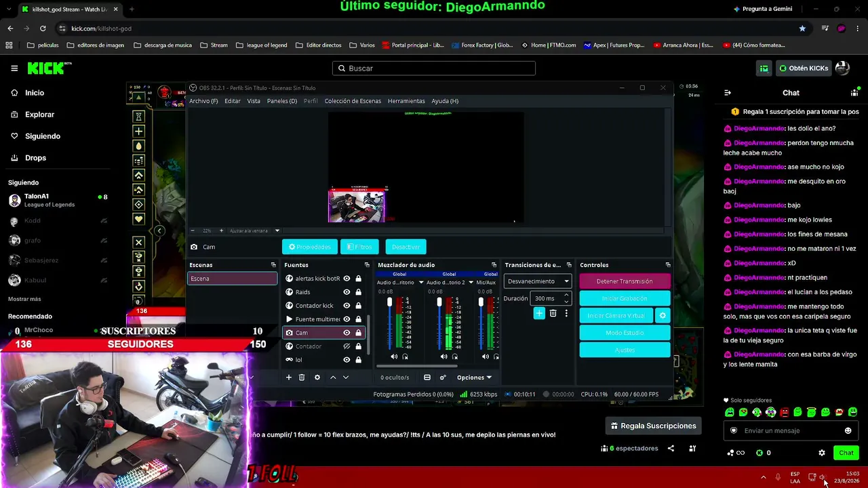Share the stream via share icon
Viewport: 868px width, 488px height.
coord(671,448)
